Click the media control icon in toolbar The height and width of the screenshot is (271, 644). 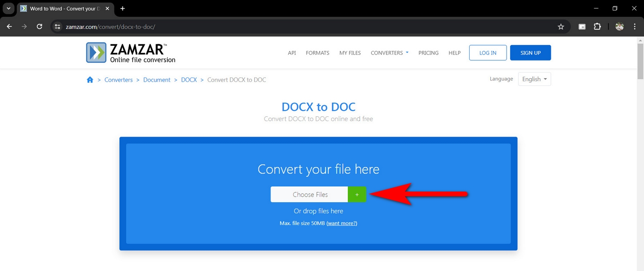(x=582, y=27)
